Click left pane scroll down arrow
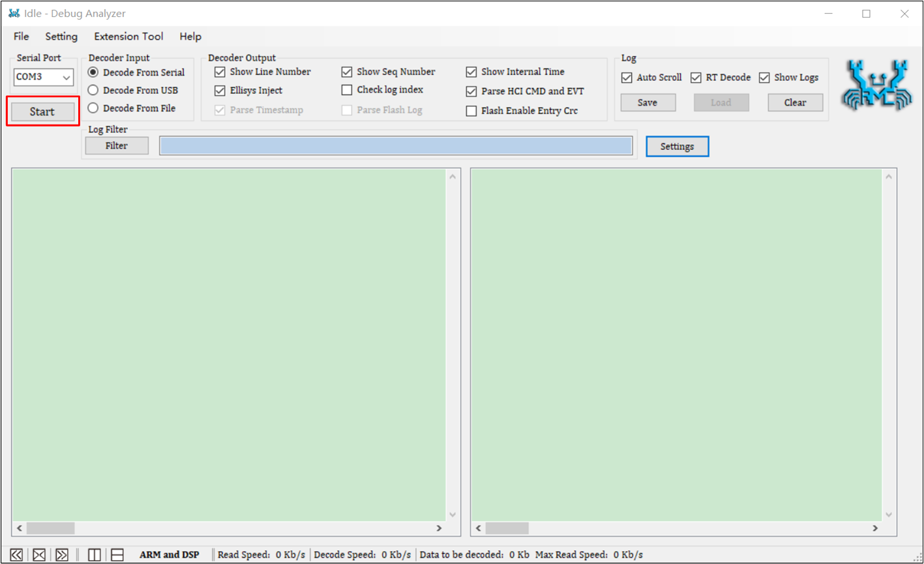Image resolution: width=924 pixels, height=564 pixels. pos(453,514)
